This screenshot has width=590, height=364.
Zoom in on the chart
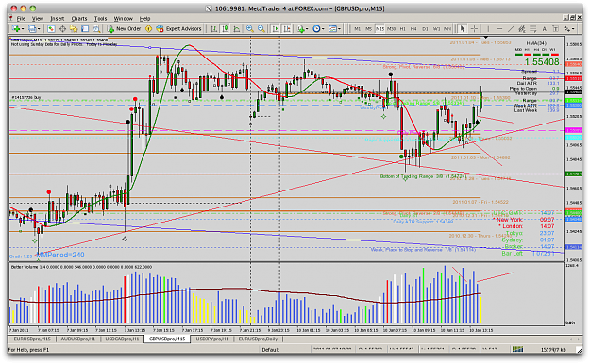(250, 28)
